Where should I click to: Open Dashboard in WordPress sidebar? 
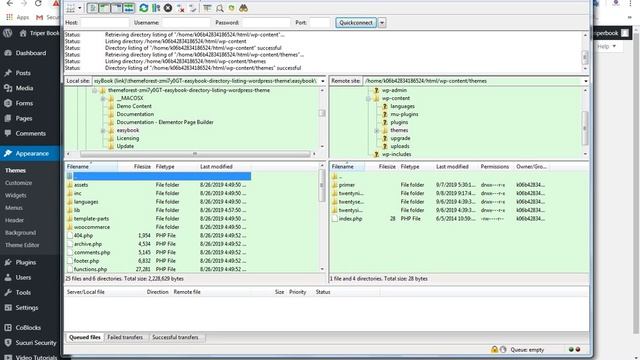click(x=31, y=53)
